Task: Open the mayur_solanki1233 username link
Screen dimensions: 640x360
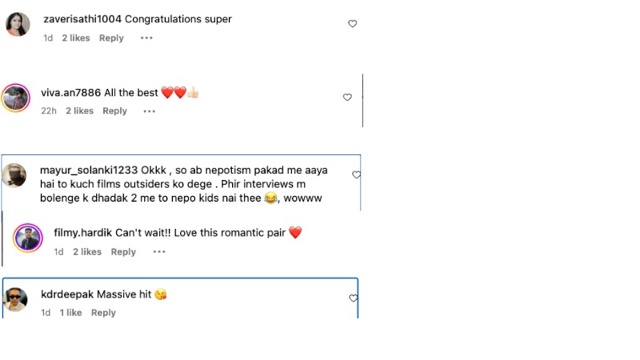Action: 89,170
